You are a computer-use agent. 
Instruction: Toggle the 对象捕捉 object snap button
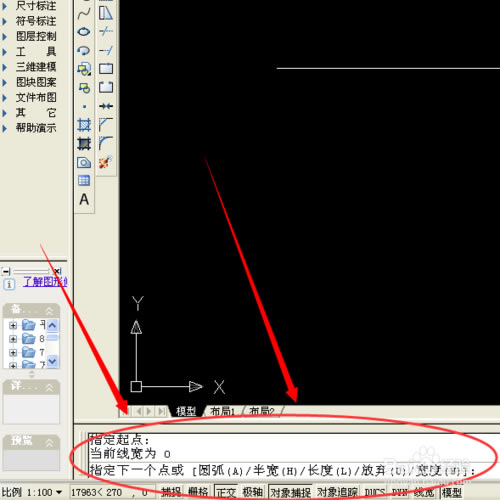click(x=290, y=492)
